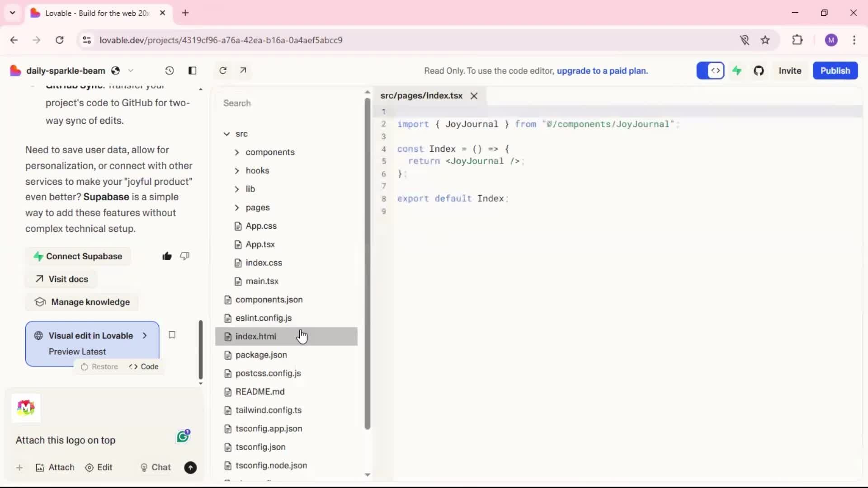Enable the Edit mode in chat toolbar
Viewport: 868px width, 488px height.
tap(99, 468)
